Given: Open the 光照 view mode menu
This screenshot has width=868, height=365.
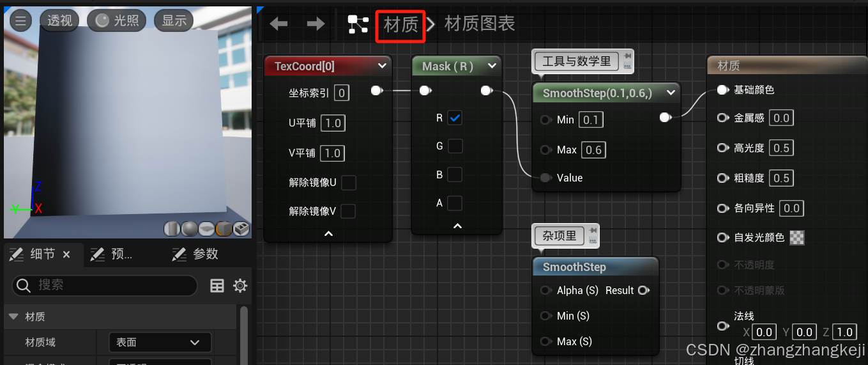Looking at the screenshot, I should tap(117, 20).
